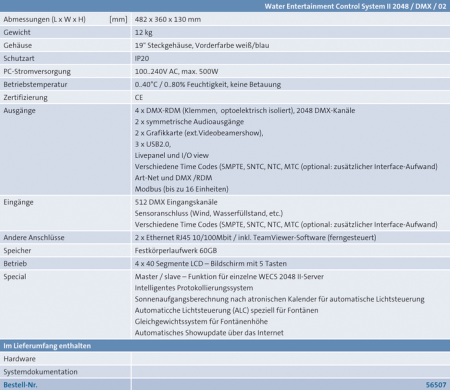Click the 'PC-Stromversorgung' row label

(37, 71)
